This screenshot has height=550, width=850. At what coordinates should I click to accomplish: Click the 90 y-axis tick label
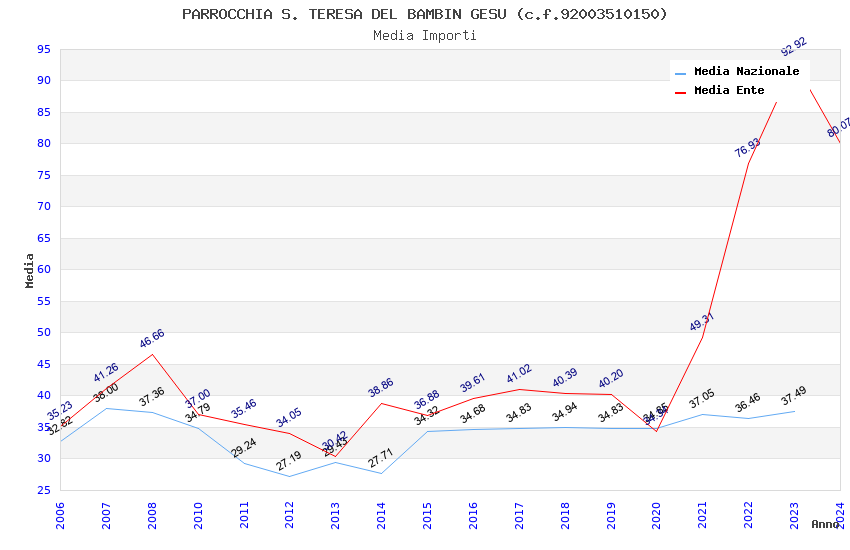point(44,80)
